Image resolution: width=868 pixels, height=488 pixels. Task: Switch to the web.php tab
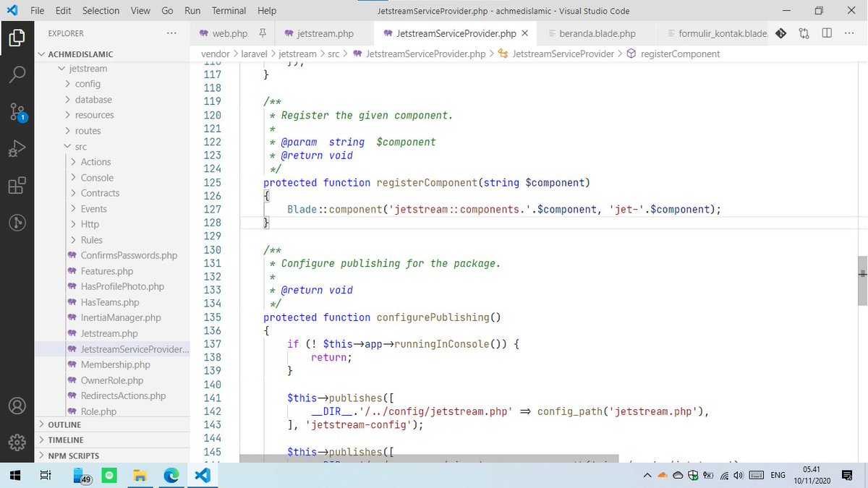tap(229, 33)
